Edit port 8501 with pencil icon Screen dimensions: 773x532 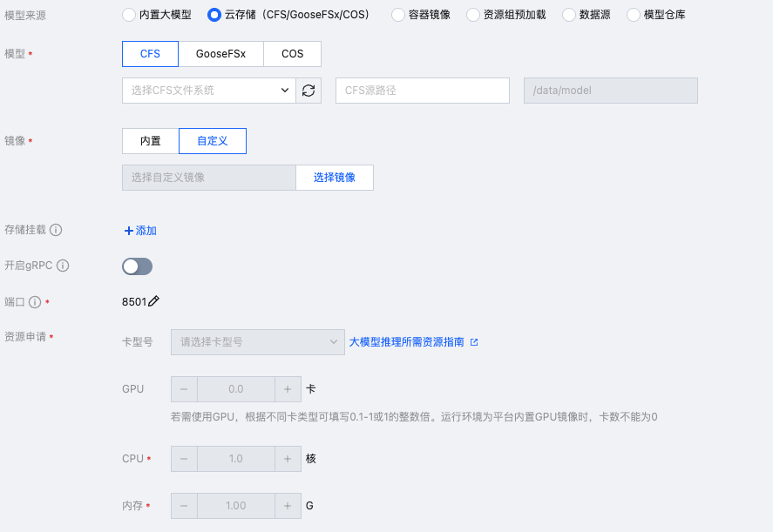click(x=153, y=301)
